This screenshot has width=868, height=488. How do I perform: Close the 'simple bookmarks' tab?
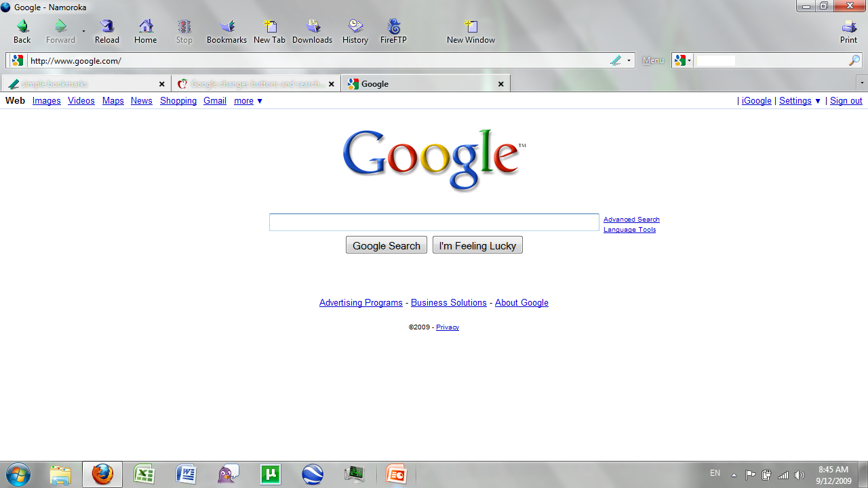[162, 84]
